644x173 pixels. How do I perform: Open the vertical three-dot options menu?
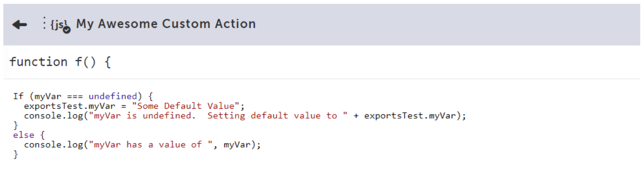pos(44,23)
